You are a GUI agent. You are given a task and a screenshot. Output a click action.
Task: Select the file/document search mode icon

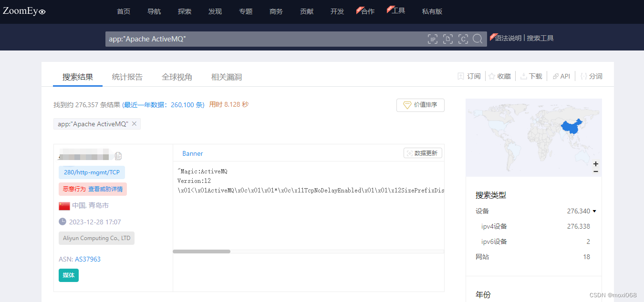point(448,39)
